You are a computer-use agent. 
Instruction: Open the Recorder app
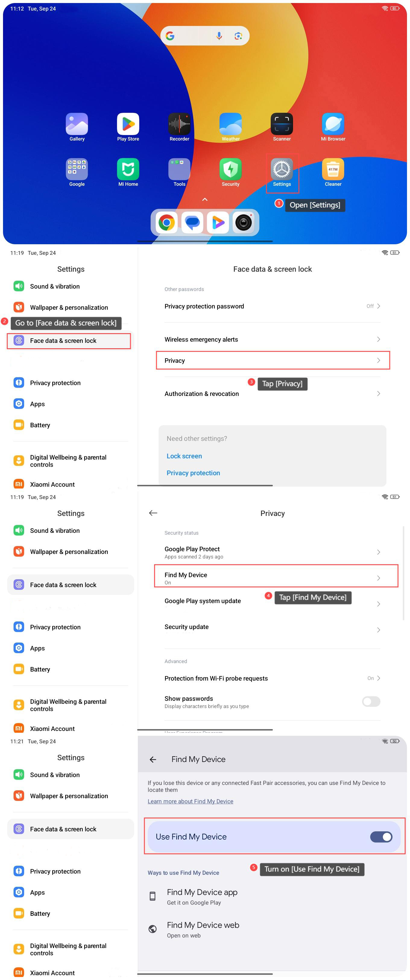coord(179,124)
